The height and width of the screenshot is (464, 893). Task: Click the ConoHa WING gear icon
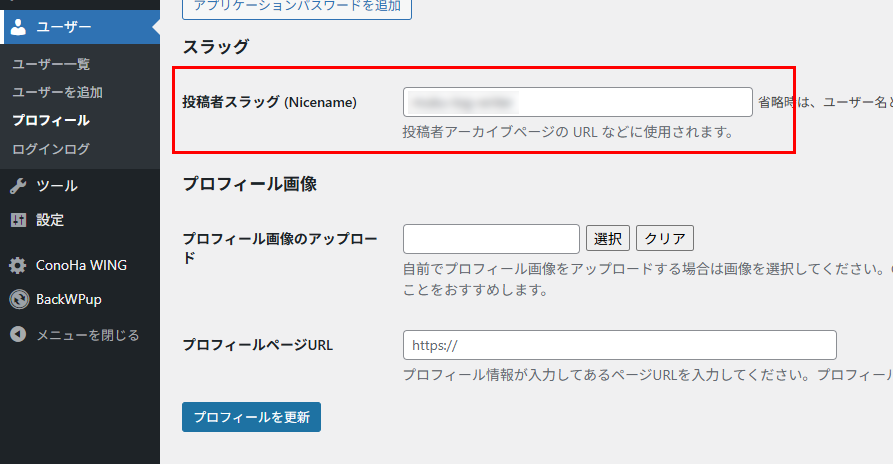[x=18, y=266]
